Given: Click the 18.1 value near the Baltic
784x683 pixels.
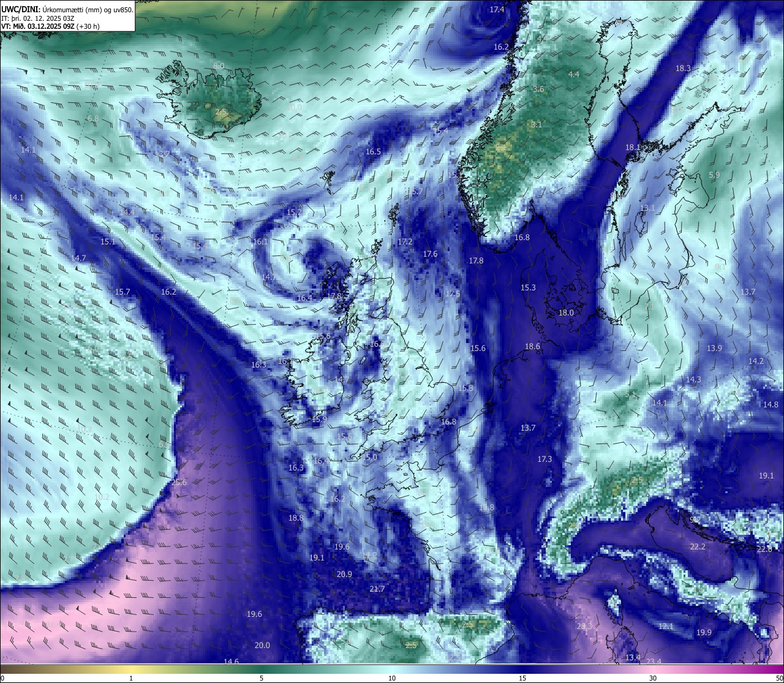Looking at the screenshot, I should [x=633, y=148].
